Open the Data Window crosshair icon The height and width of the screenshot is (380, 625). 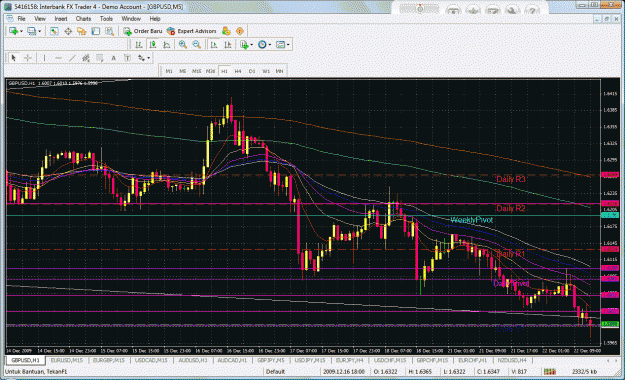click(x=68, y=31)
